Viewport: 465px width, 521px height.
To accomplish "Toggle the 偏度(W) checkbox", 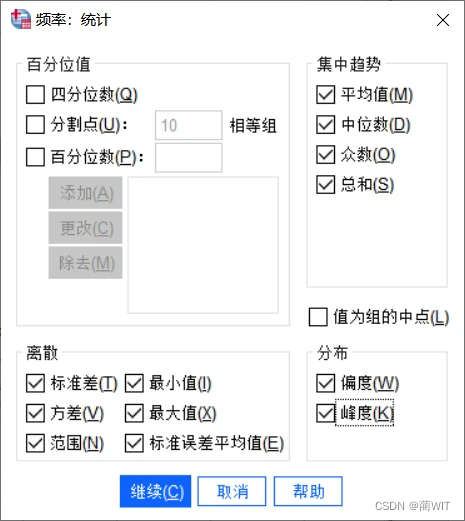I will (325, 383).
